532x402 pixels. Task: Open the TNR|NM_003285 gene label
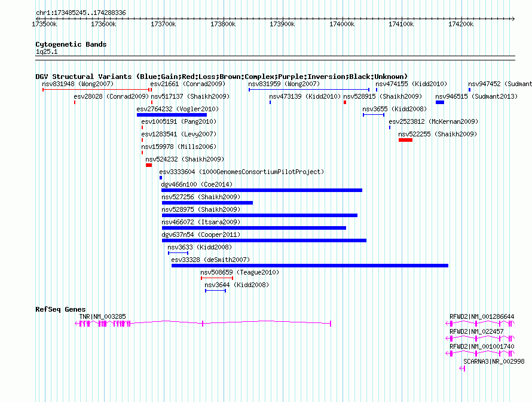pyautogui.click(x=102, y=316)
